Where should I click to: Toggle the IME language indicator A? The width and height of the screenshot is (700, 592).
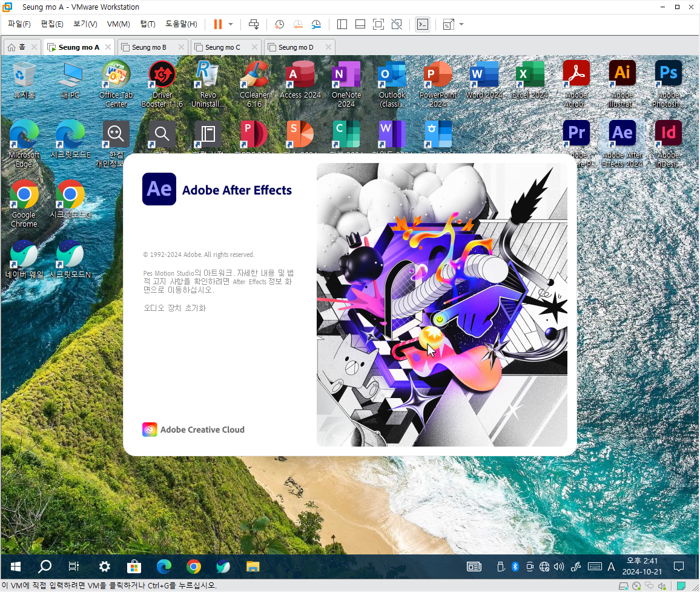pyautogui.click(x=611, y=567)
